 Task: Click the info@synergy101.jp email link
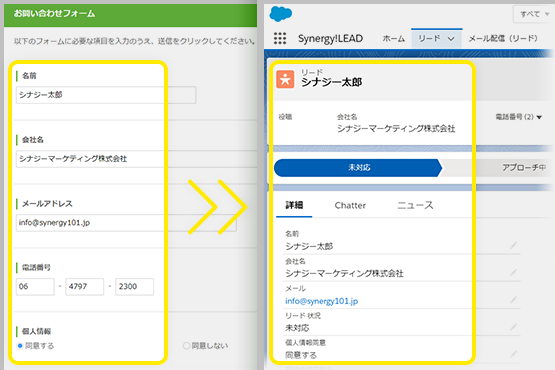321,301
